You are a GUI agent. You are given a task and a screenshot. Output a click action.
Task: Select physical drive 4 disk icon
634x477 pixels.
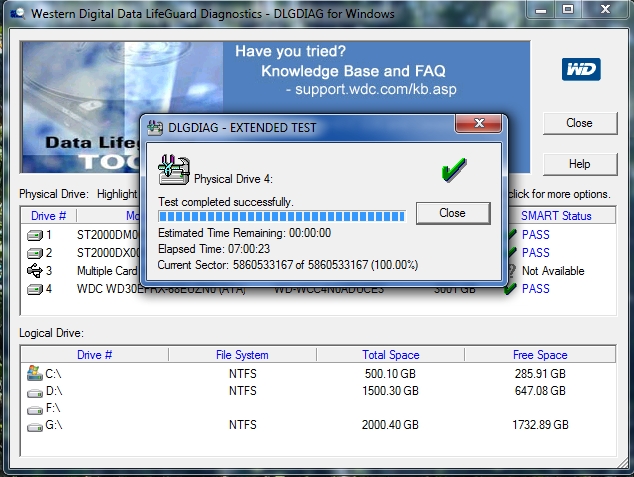(x=35, y=289)
